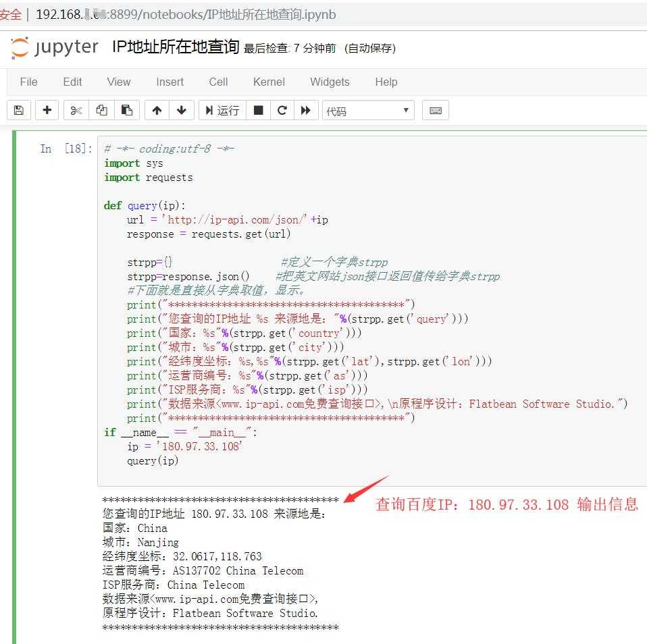Click the 'import sys' code line
The image size is (647, 644).
(134, 163)
